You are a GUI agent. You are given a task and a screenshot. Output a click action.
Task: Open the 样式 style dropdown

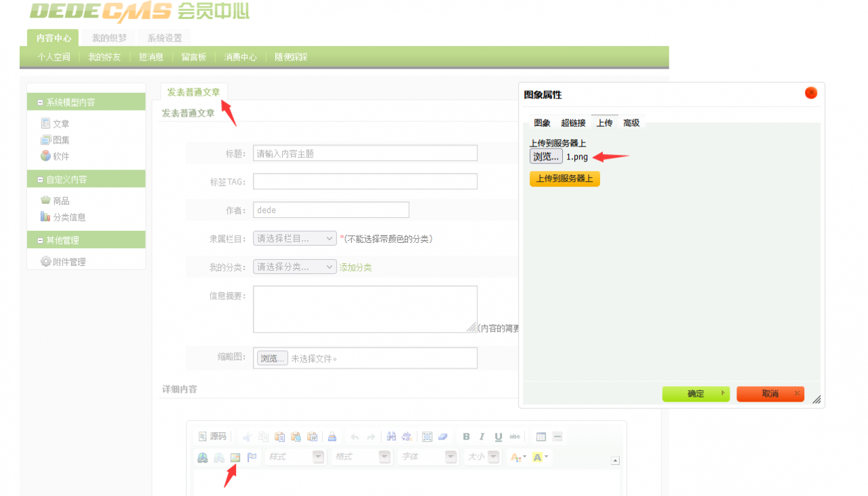(x=295, y=457)
